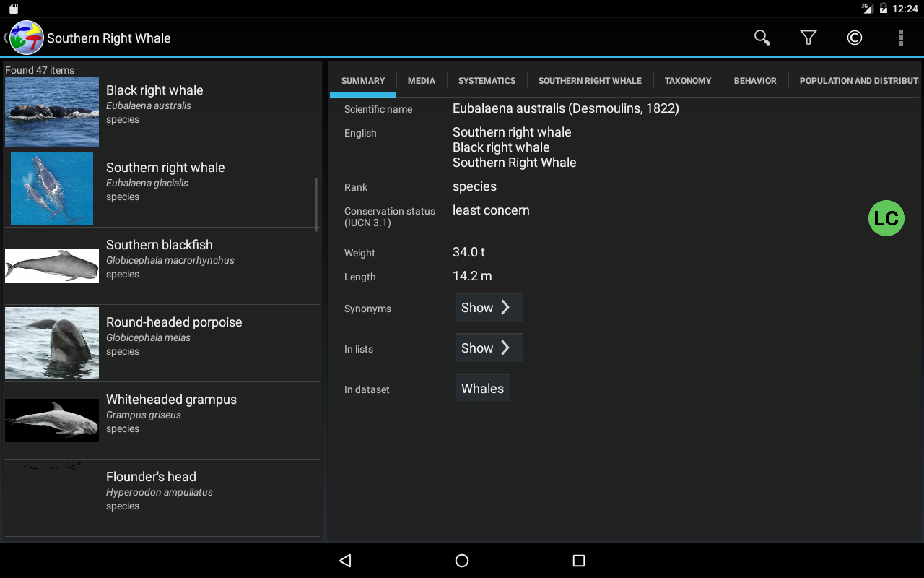This screenshot has width=924, height=578.
Task: Click the scientific name 'Eubalaena australis (Desmoulins, 1822)'
Action: [566, 108]
